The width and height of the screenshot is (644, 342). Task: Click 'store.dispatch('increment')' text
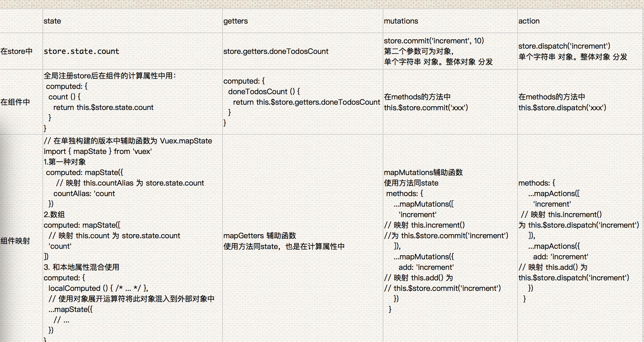tap(564, 46)
